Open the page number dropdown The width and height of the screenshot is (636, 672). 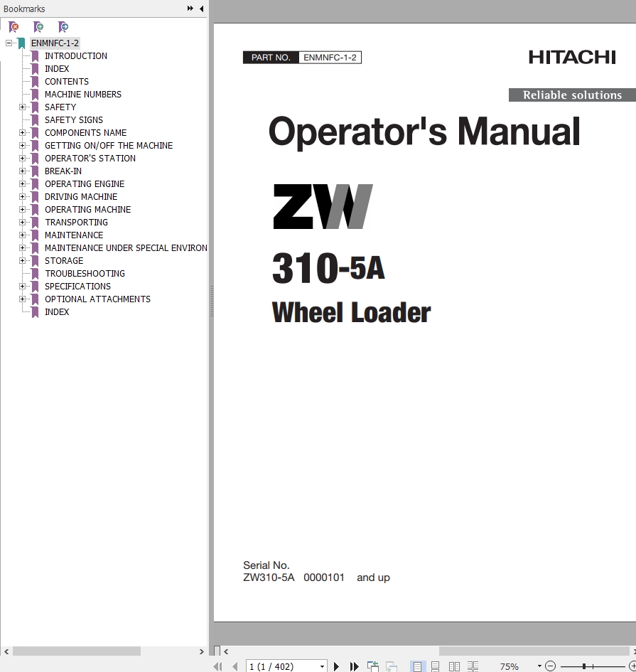click(322, 666)
